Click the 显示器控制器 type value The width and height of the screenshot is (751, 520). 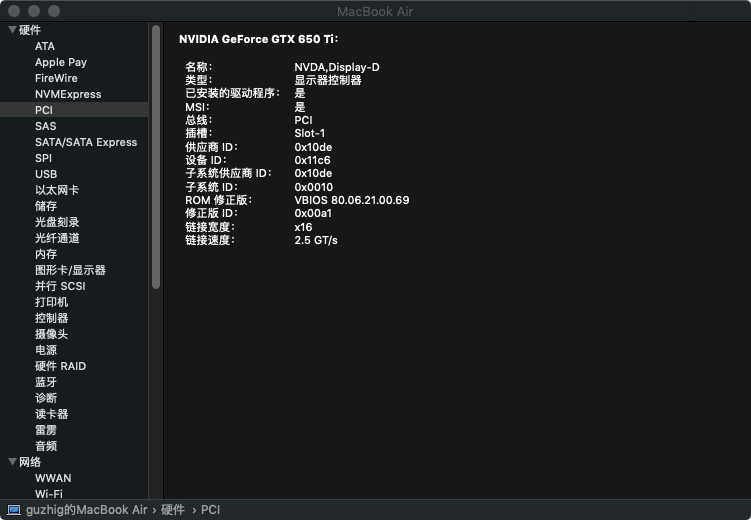328,80
